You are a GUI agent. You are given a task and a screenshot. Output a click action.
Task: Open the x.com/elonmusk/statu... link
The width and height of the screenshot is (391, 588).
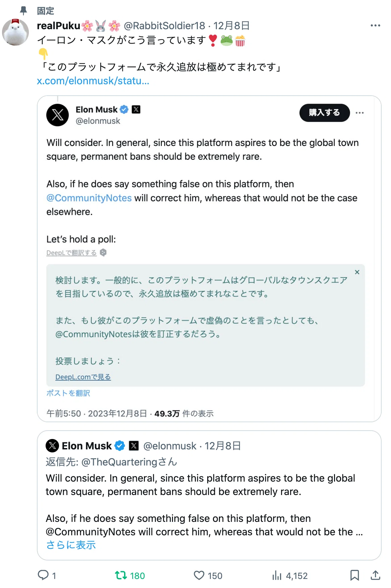coord(93,81)
